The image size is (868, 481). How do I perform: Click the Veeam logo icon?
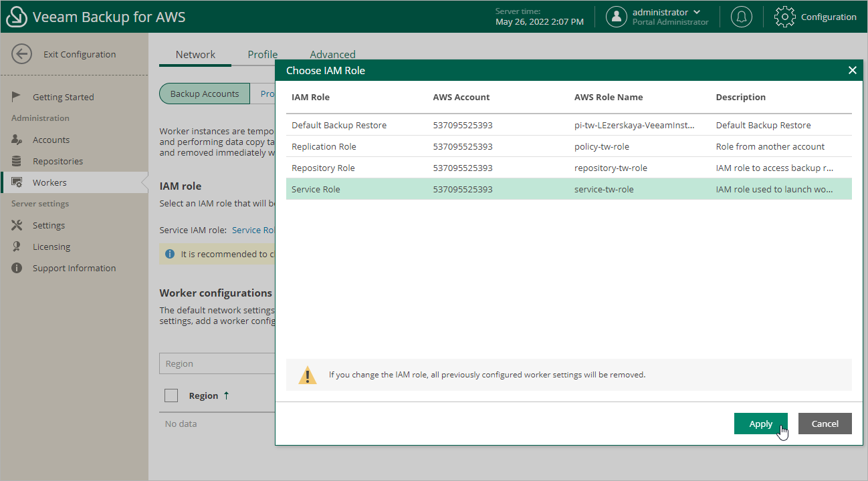[17, 17]
